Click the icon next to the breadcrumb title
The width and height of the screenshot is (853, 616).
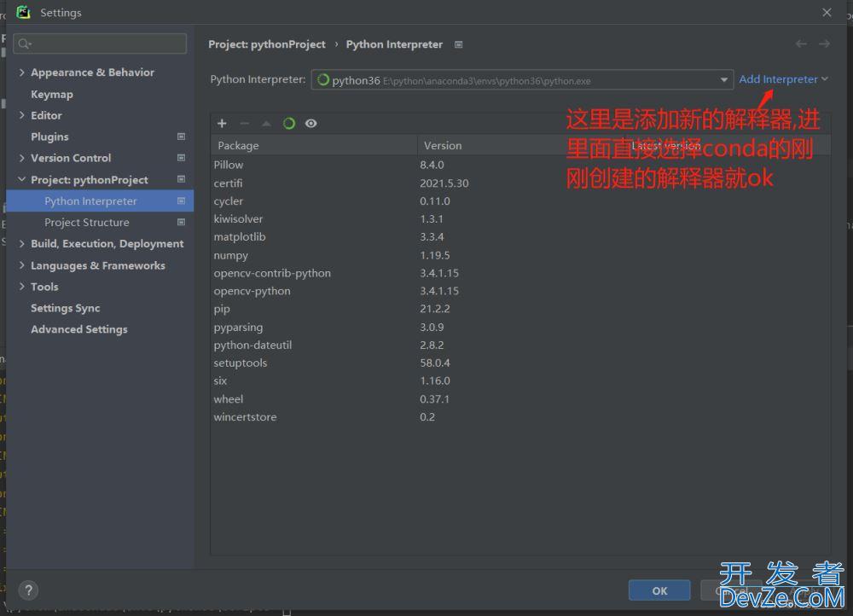click(x=459, y=44)
